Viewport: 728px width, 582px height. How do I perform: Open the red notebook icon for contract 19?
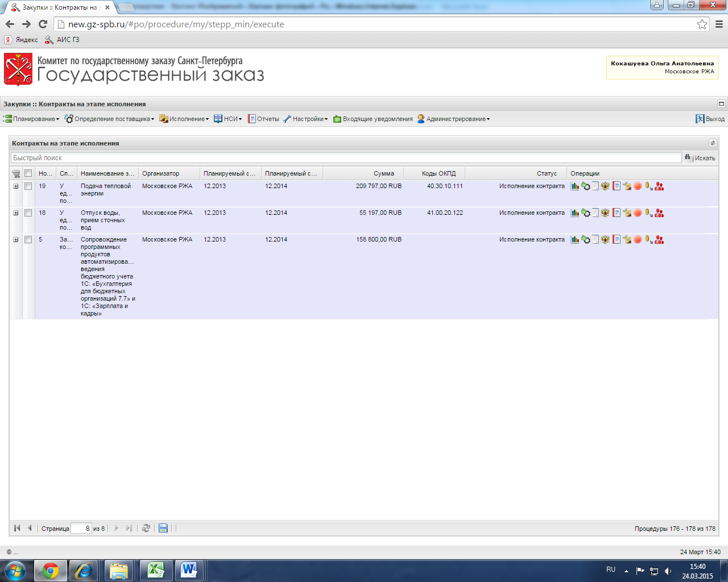pos(616,186)
